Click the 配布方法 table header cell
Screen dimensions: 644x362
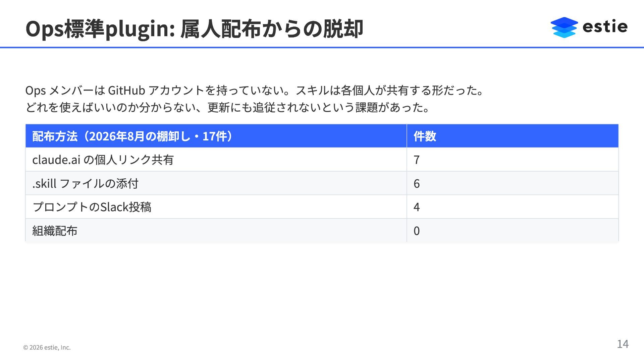pos(216,136)
